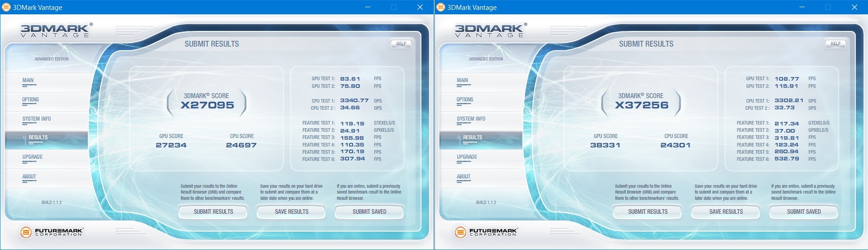Image resolution: width=868 pixels, height=250 pixels.
Task: Click Feature Test 2 value 37.00
Action: pyautogui.click(x=784, y=131)
